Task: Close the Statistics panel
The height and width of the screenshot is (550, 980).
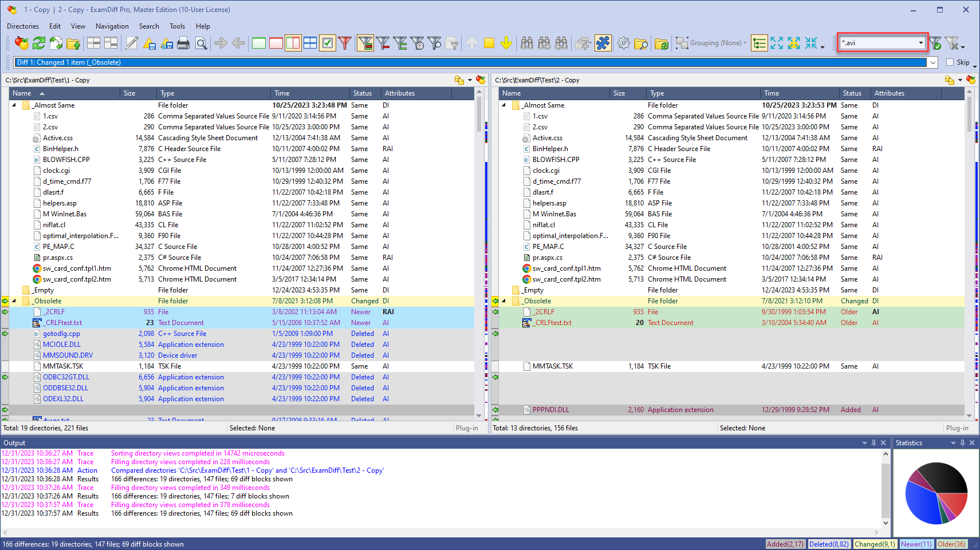Action: coord(972,443)
